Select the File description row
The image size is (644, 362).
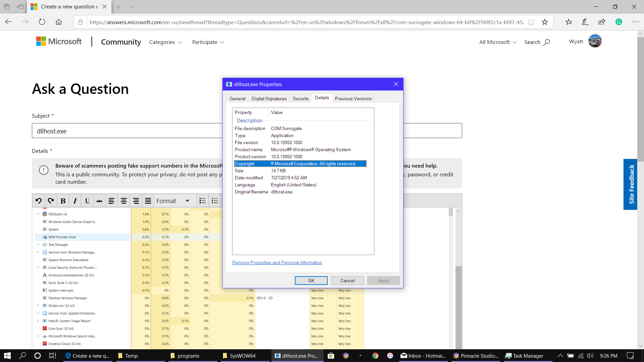(x=300, y=128)
